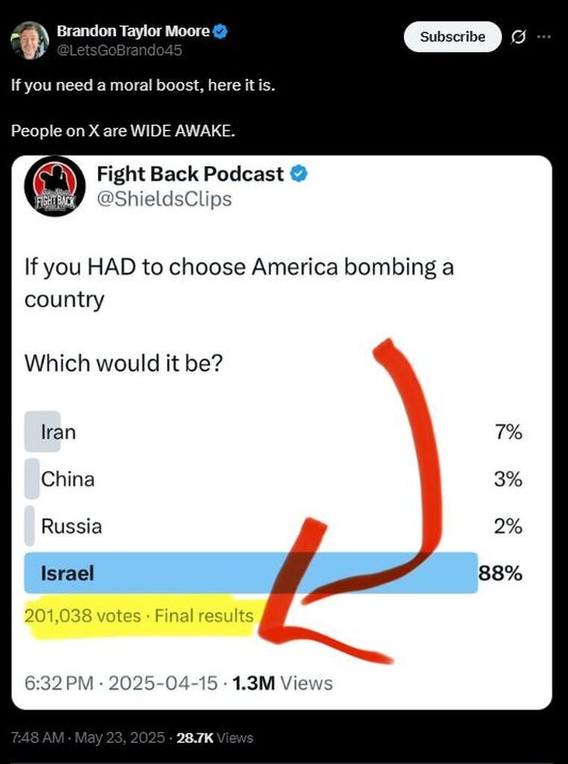
Task: Select the China poll option
Action: [273, 479]
